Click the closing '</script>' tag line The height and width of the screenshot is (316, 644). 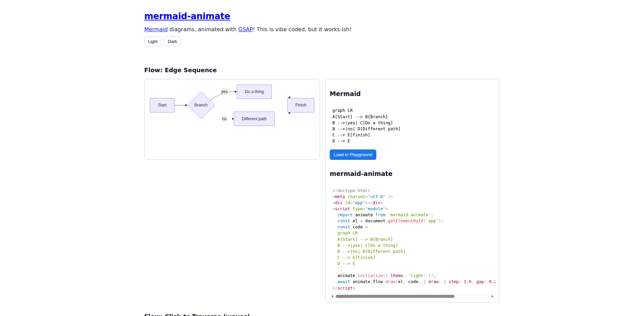click(x=343, y=288)
